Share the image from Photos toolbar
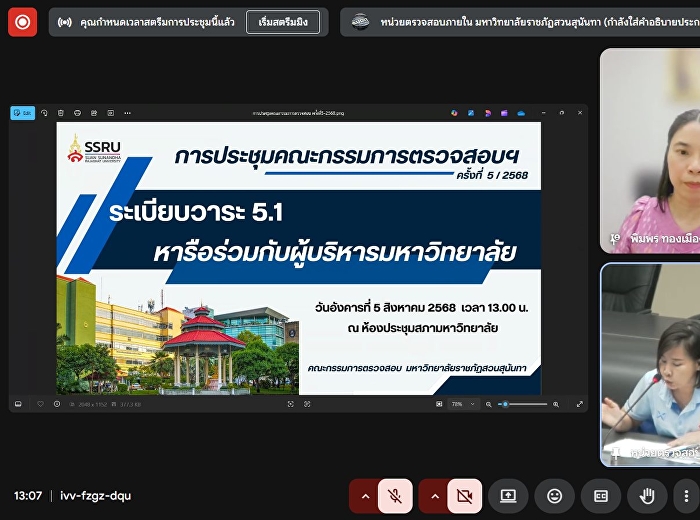Viewport: 700px width, 520px height. (94, 113)
